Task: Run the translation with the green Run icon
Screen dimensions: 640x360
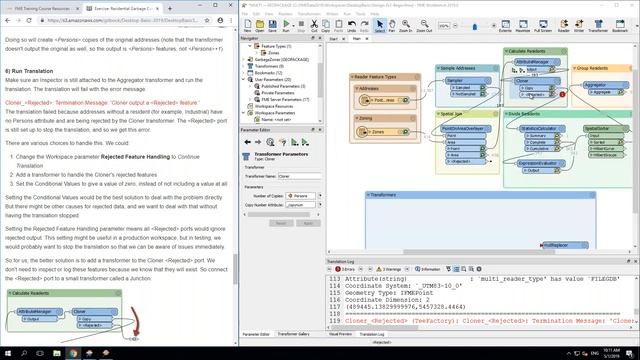Action: pos(286,25)
